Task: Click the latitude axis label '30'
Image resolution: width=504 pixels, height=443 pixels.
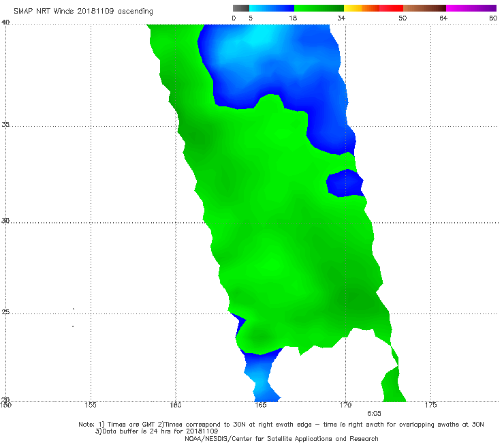Action: pos(5,221)
